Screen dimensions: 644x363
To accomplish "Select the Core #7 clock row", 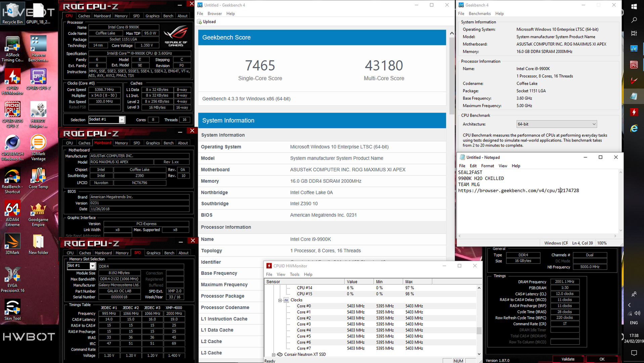I will (370, 348).
